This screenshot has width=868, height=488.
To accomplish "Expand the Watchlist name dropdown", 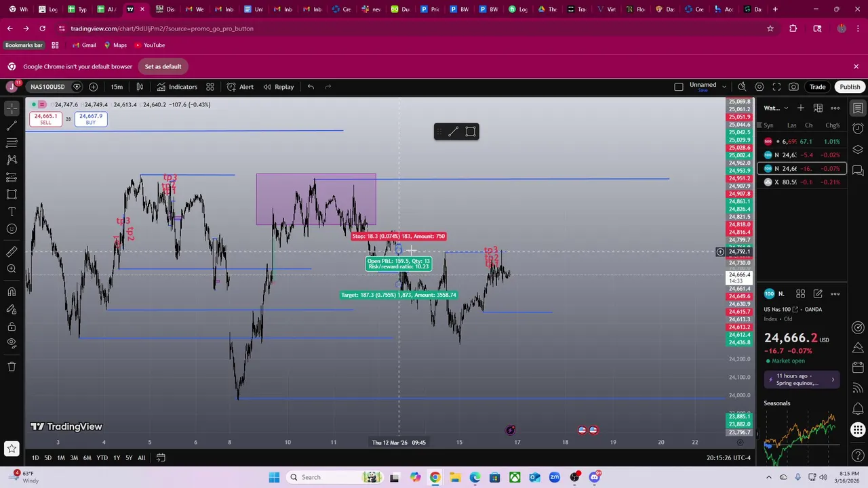I will 776,108.
